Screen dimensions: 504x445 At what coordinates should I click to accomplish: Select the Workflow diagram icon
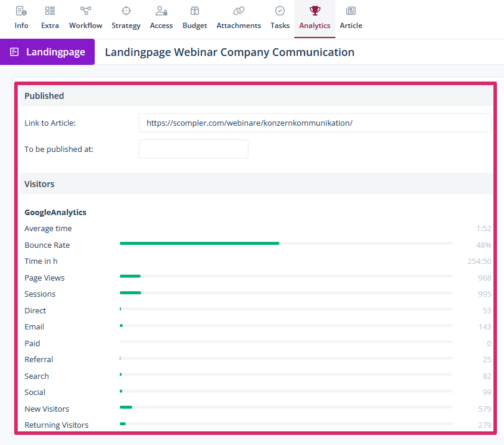coord(85,11)
